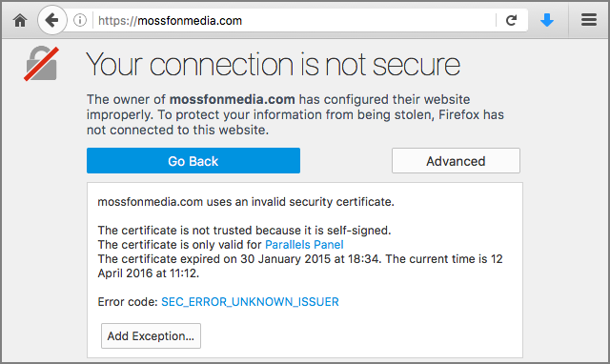Click the 'uses an invalid security certificate' line
Screen dimensions: 610x364
coord(246,202)
